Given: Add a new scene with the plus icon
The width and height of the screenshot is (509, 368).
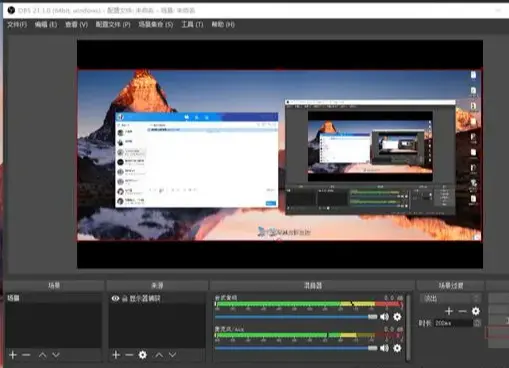Looking at the screenshot, I should pyautogui.click(x=13, y=355).
